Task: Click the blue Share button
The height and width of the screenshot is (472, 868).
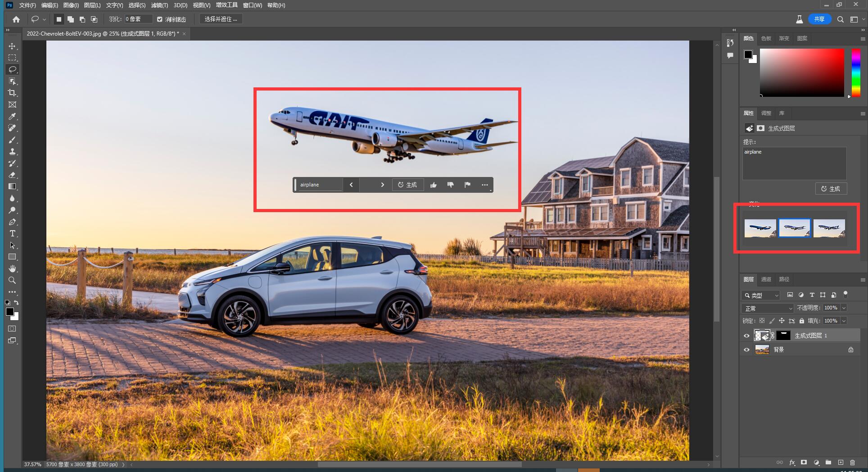Action: pos(819,19)
